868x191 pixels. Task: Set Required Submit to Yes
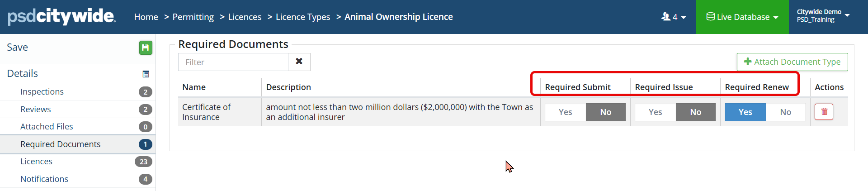pos(565,112)
